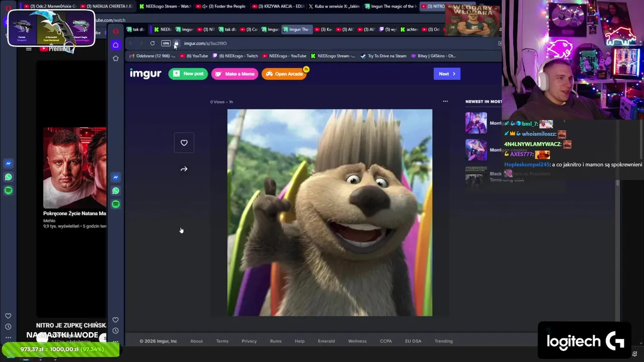Screen dimensions: 644x362
Task: Switch to first tak dla tab
Action: tap(136, 29)
